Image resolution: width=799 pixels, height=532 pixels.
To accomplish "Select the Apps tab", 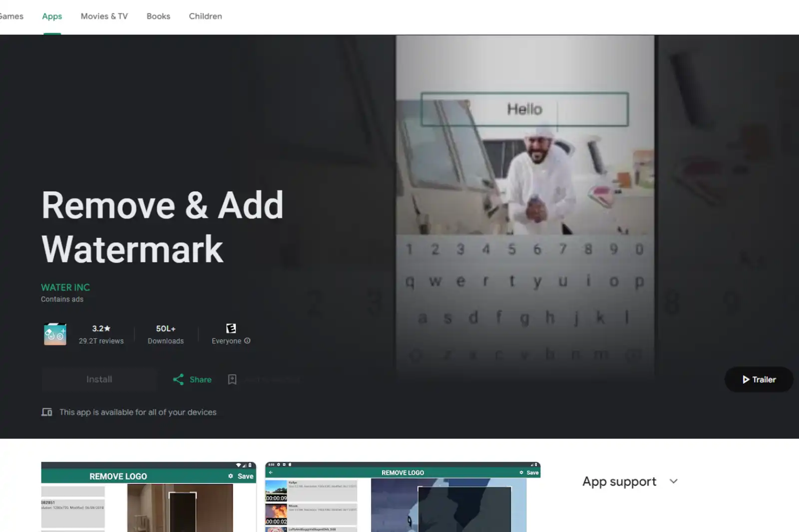I will (x=52, y=16).
